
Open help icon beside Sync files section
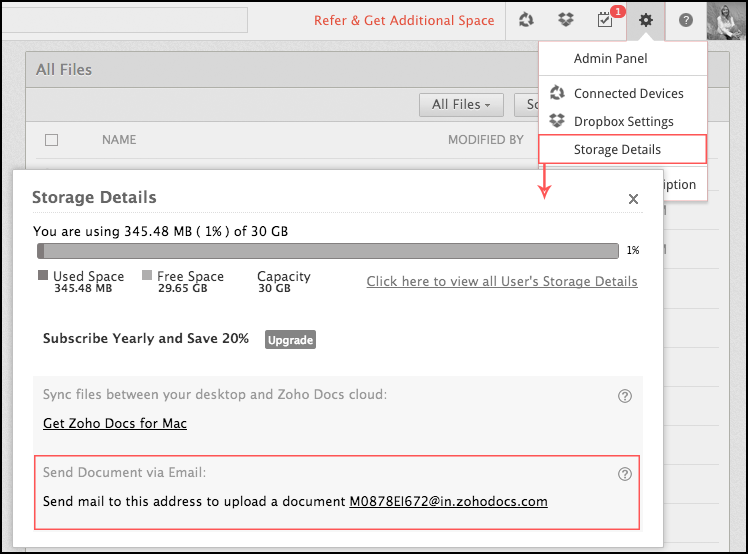[625, 396]
